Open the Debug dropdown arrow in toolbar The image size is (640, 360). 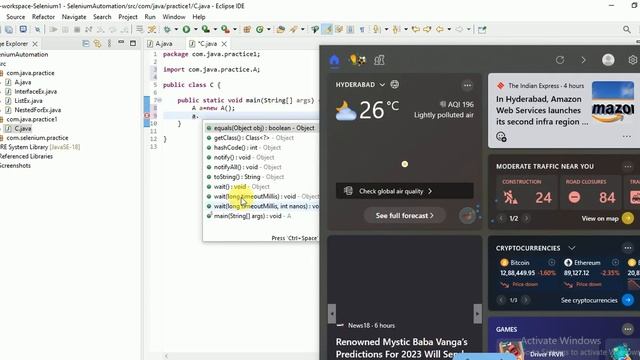pos(176,29)
